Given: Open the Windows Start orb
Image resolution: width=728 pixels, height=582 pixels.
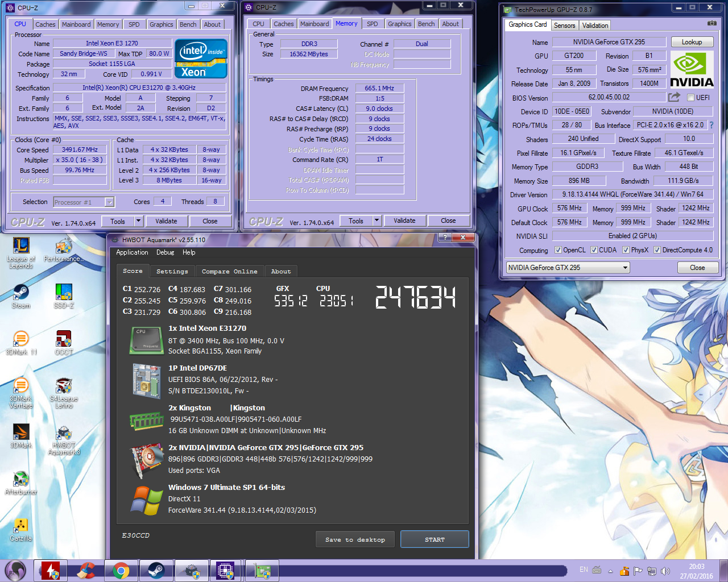Looking at the screenshot, I should pyautogui.click(x=15, y=571).
